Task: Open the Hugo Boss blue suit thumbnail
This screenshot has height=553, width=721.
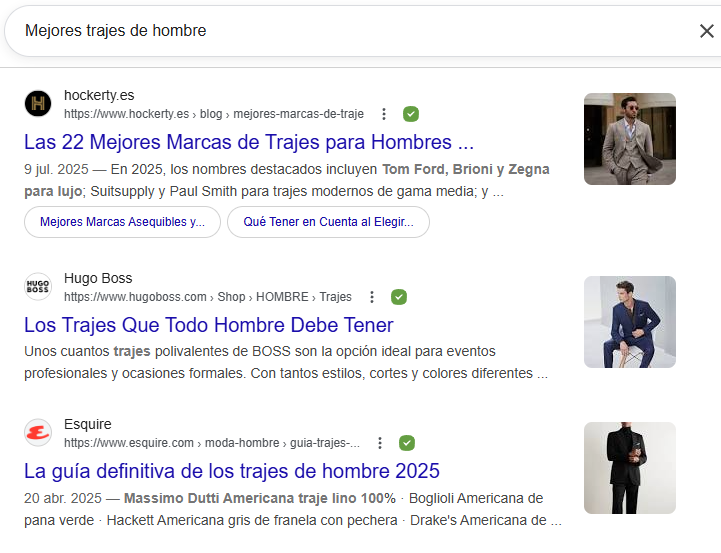Action: [629, 322]
